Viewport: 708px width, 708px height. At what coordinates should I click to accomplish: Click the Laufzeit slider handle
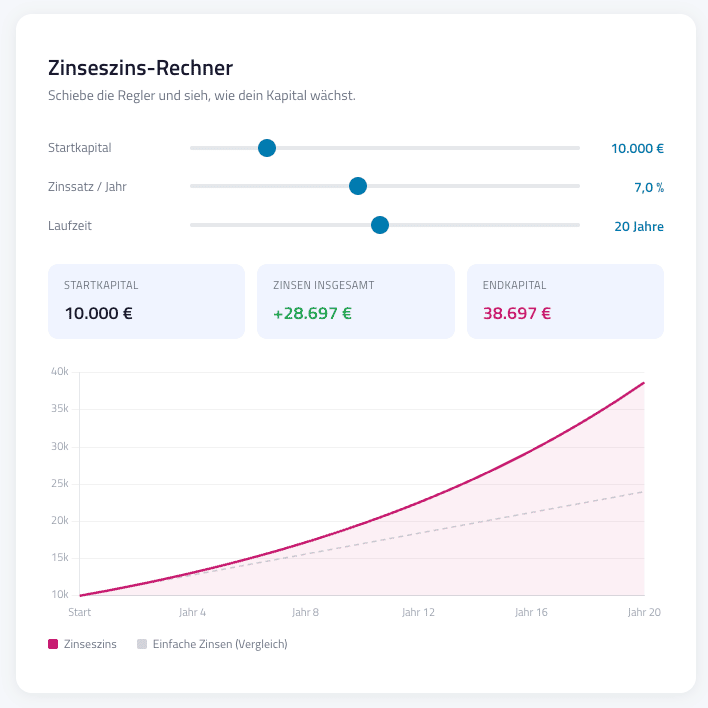380,225
